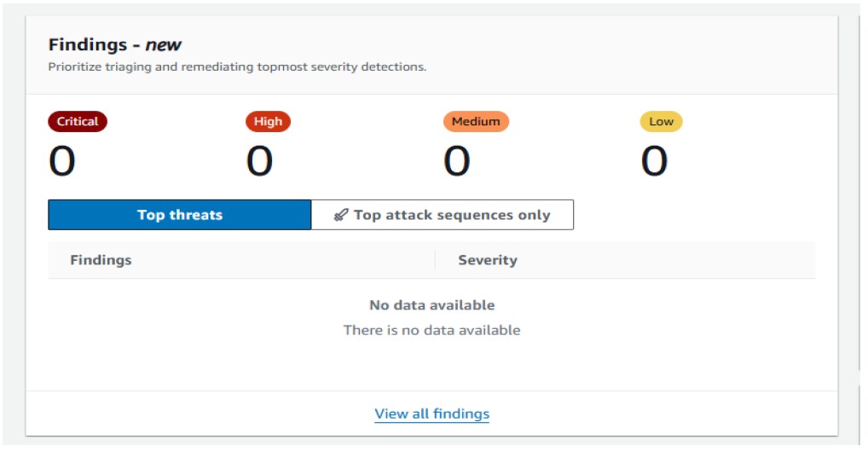The image size is (868, 457).
Task: Click the 'Findings - new' heading
Action: pyautogui.click(x=114, y=44)
